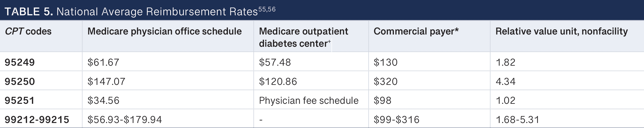Click the 99212-99215 code range cell
The width and height of the screenshot is (644, 128).
[37, 119]
